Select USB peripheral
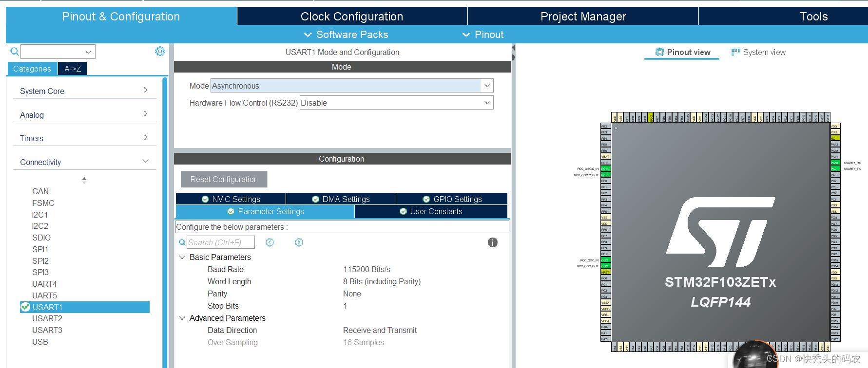The width and height of the screenshot is (868, 368). [x=40, y=342]
